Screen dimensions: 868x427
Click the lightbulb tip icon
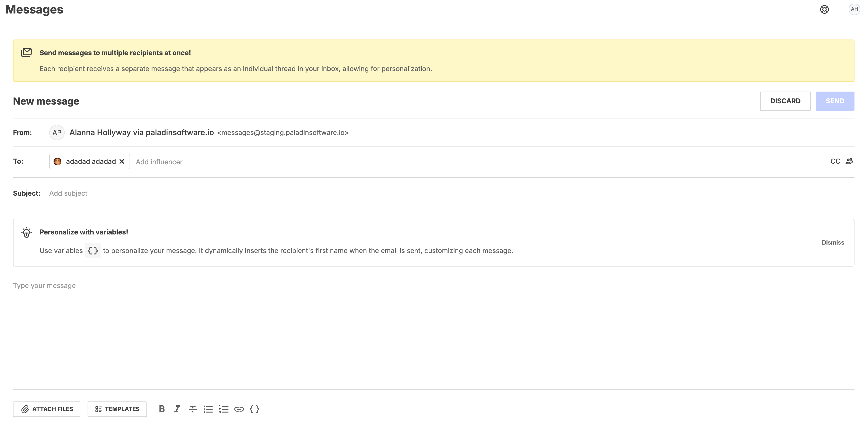pyautogui.click(x=26, y=232)
